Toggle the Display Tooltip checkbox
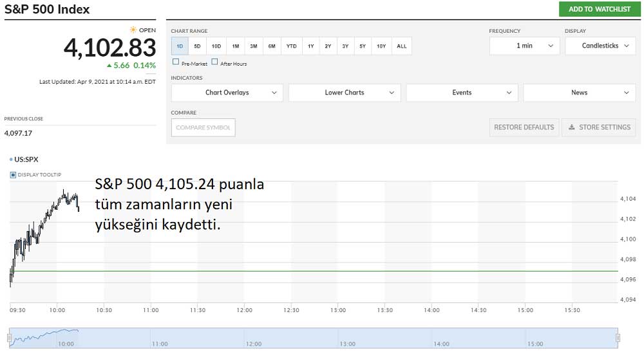Viewport: 644px width, 352px height. [13, 175]
